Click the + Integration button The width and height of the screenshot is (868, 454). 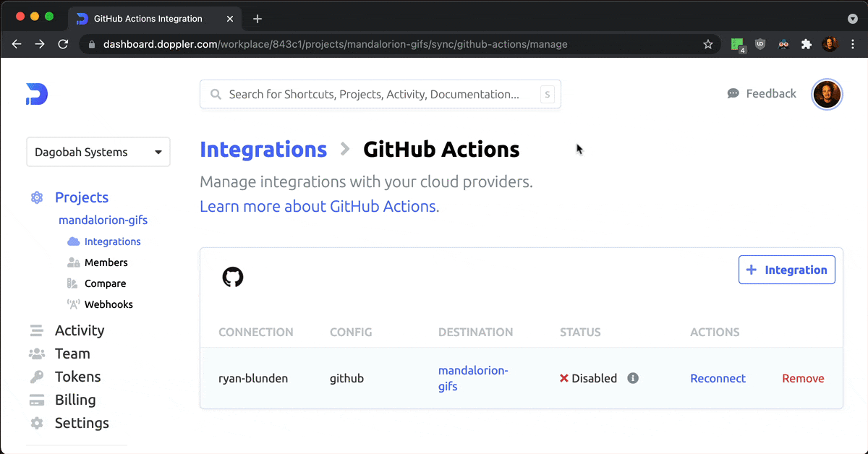[786, 269]
